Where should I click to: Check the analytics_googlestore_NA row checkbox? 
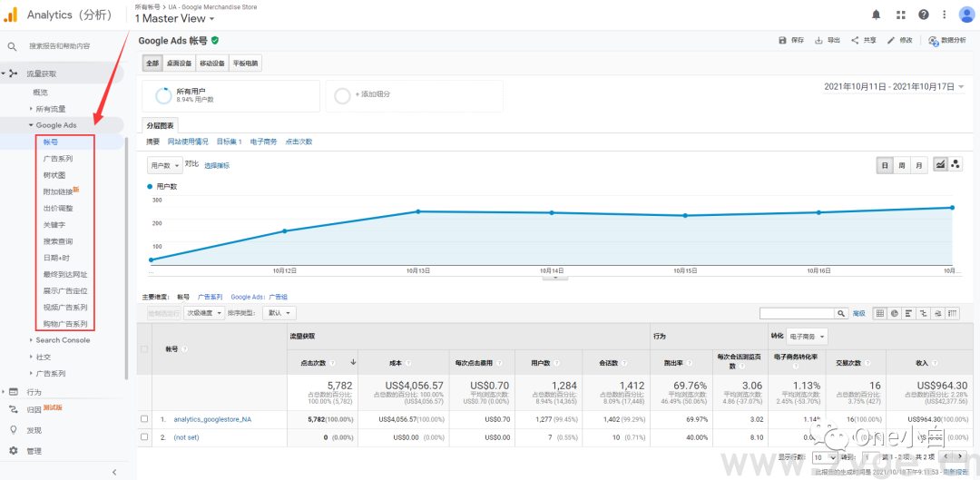144,418
